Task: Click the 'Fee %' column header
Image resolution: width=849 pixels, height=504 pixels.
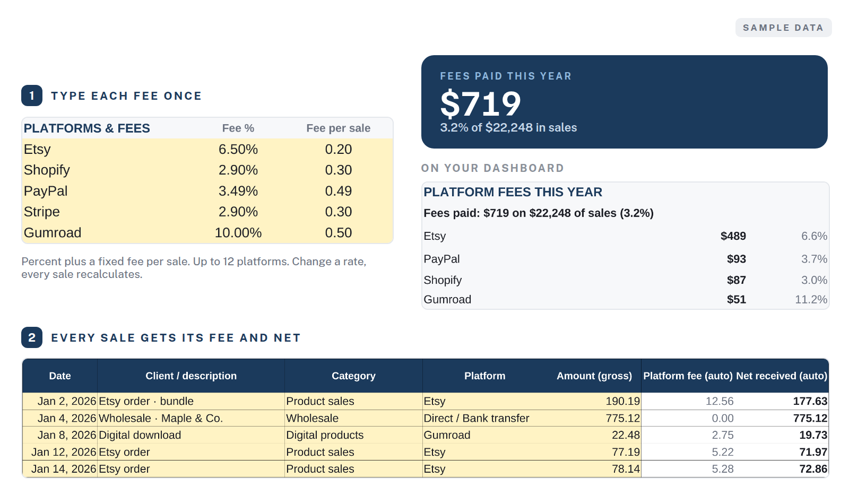Action: pos(238,128)
